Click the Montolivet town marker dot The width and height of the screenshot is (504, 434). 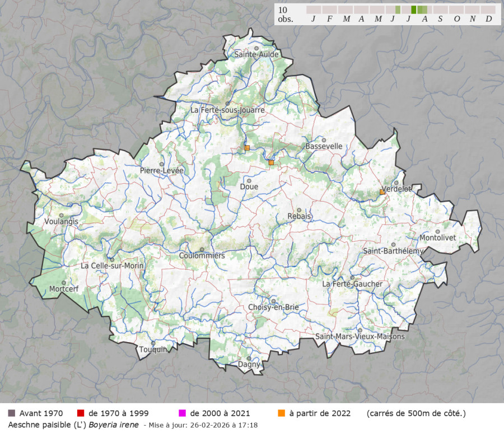pos(437,231)
